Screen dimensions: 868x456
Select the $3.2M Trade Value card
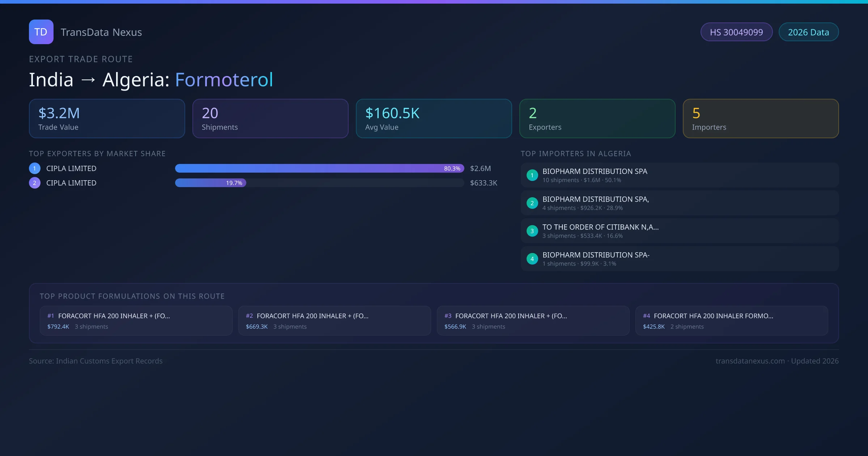(x=107, y=118)
